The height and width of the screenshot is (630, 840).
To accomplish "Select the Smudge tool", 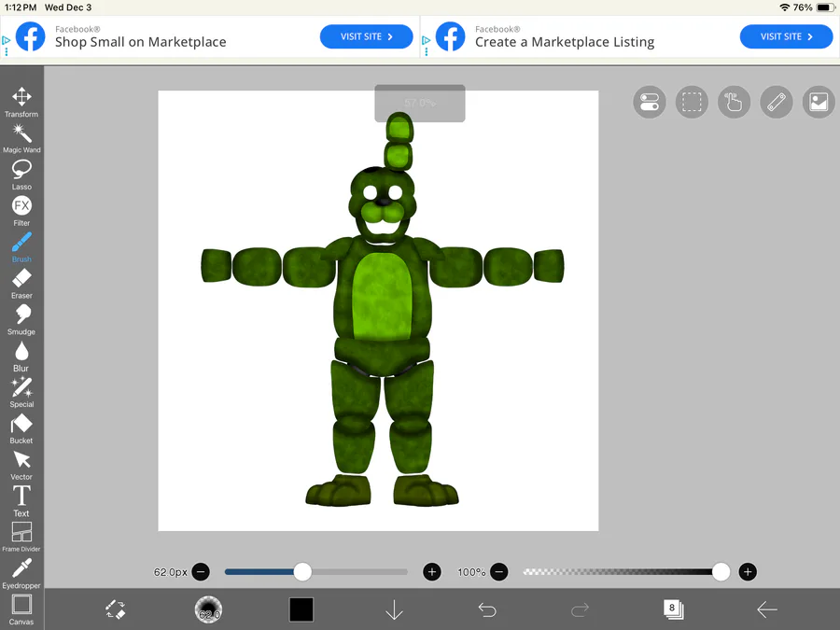I will (21, 320).
